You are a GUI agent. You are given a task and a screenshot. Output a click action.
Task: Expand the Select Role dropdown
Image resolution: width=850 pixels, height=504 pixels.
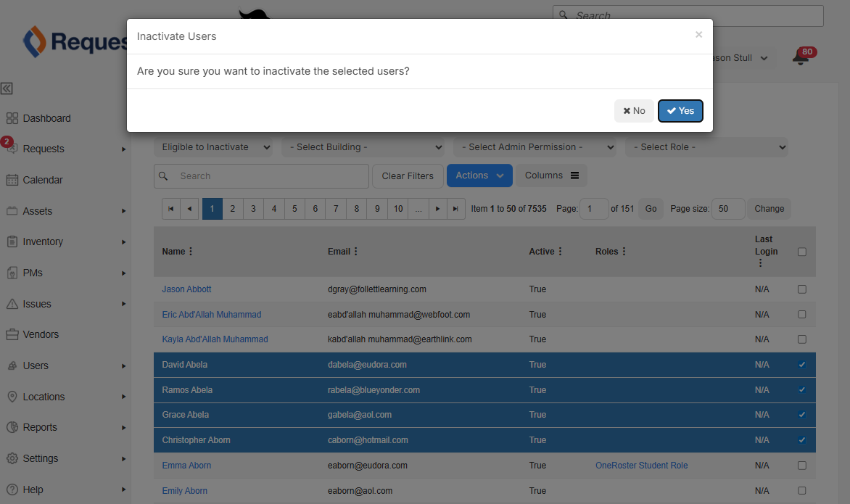(706, 147)
